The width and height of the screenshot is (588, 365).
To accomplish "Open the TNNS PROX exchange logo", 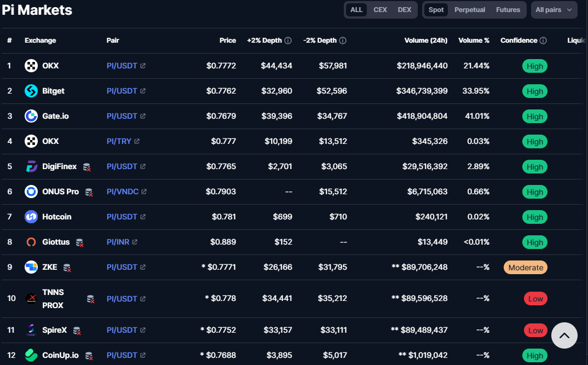I will 31,299.
